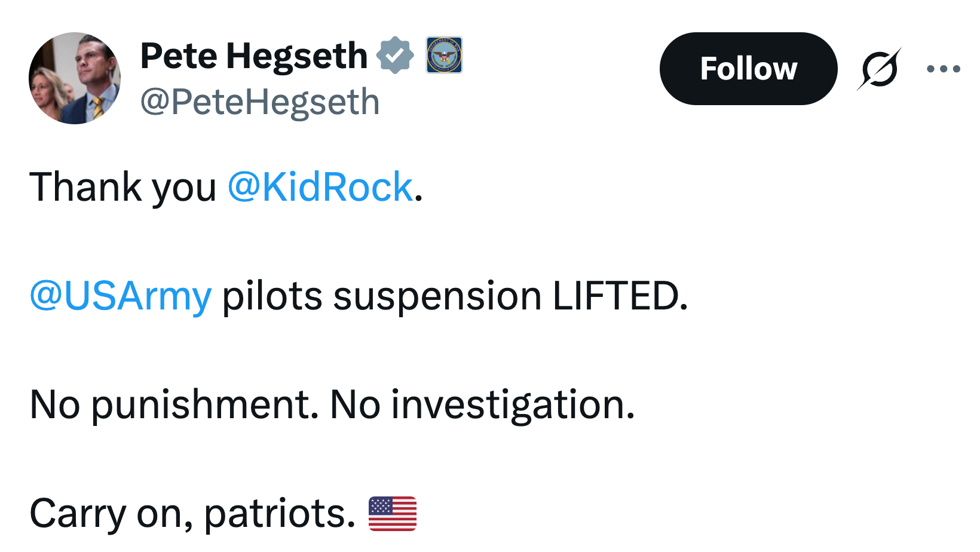Open the Follow options for @PeteHegseth
Image resolution: width=980 pixels, height=552 pixels.
748,68
